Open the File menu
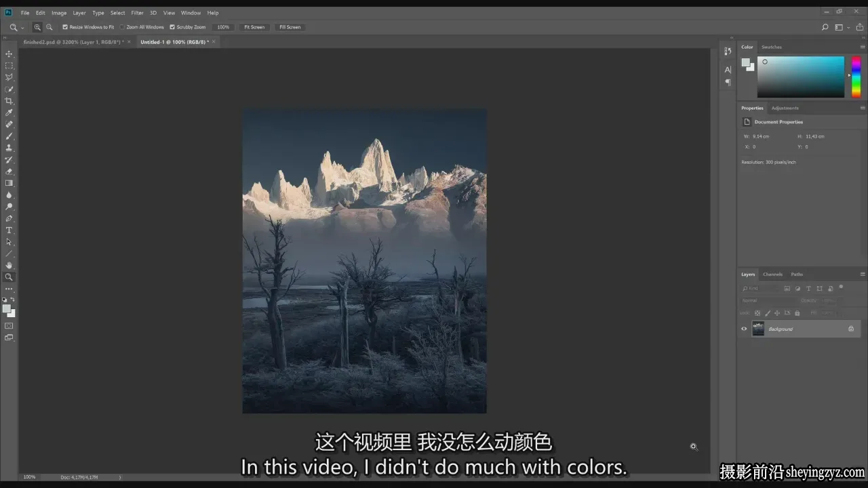 [x=25, y=13]
